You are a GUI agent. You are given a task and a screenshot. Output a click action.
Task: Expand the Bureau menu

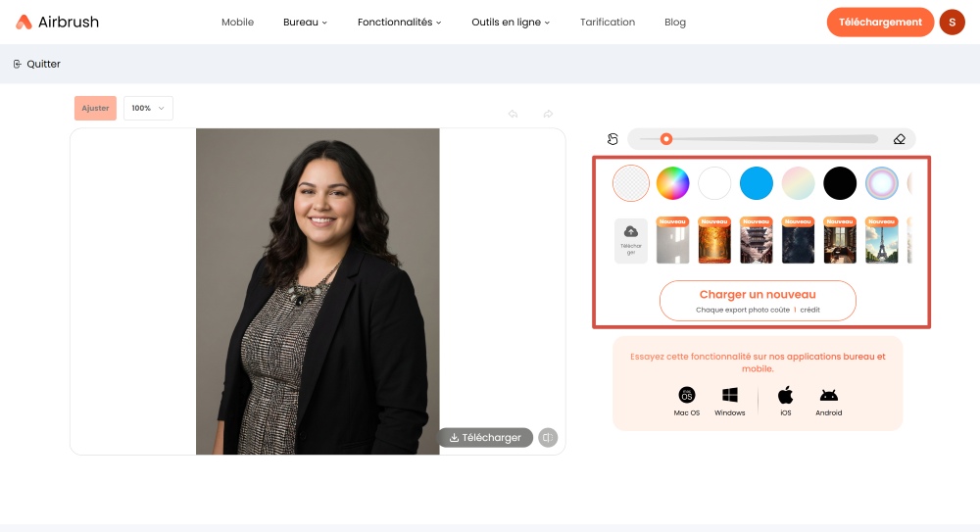[305, 23]
